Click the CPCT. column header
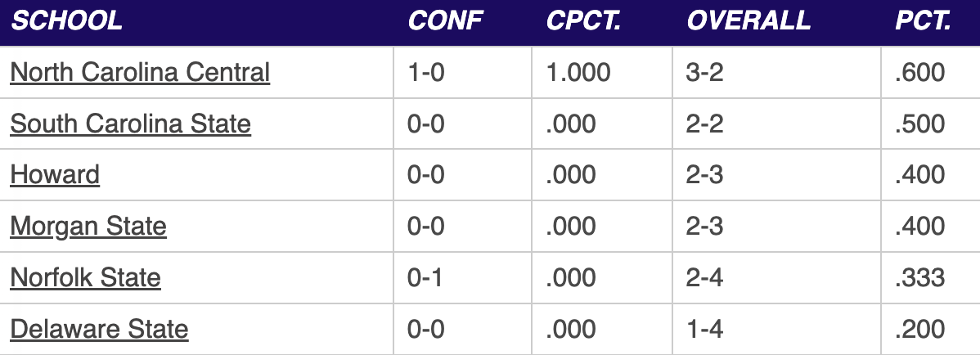Viewport: 980px width, 355px height. [x=584, y=20]
